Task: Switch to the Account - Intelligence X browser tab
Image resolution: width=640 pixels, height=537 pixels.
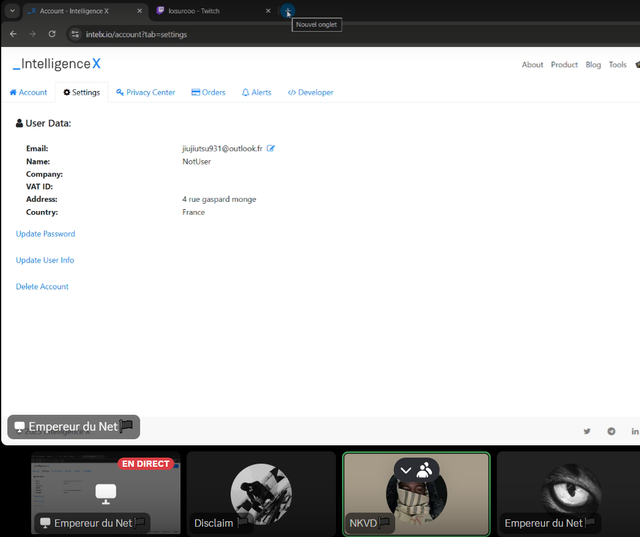Action: click(x=84, y=11)
